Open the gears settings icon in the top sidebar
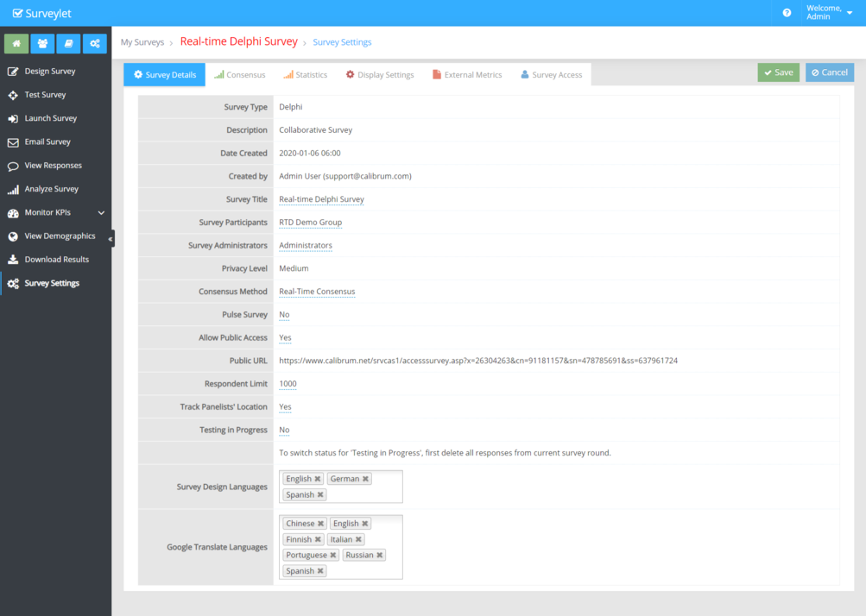 pyautogui.click(x=94, y=43)
